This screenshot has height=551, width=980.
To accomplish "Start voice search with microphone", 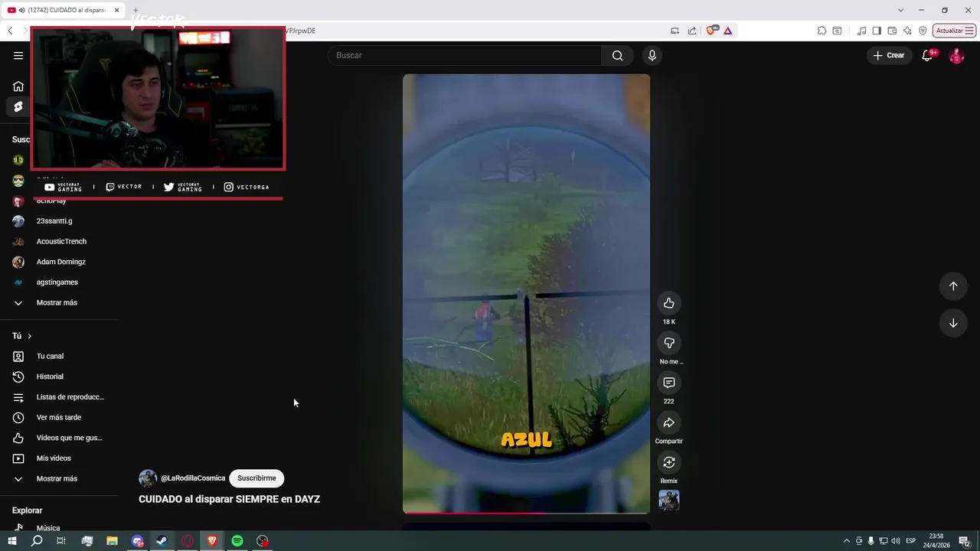I will pos(652,55).
